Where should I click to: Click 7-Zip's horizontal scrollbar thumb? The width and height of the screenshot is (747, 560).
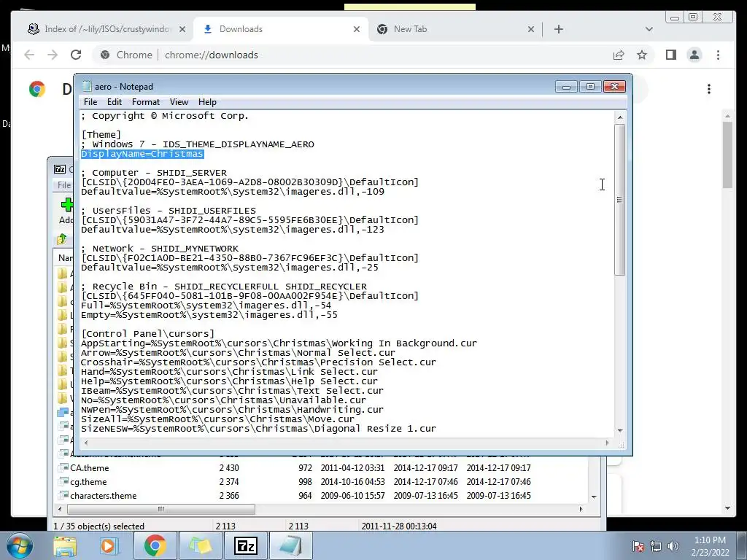(x=161, y=509)
